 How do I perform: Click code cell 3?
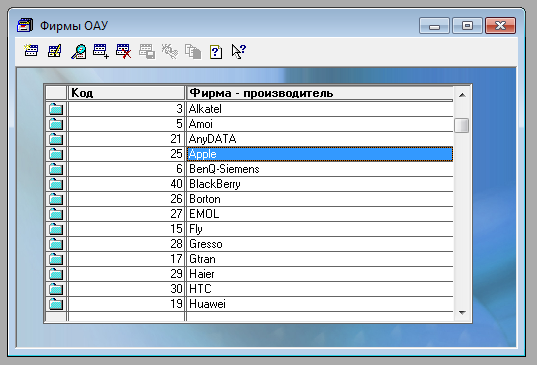[x=126, y=109]
